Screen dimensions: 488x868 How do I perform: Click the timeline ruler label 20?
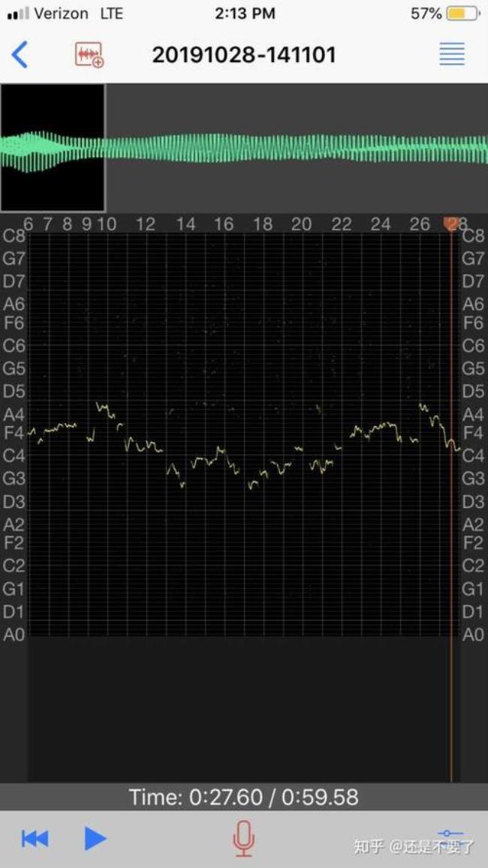click(x=301, y=224)
